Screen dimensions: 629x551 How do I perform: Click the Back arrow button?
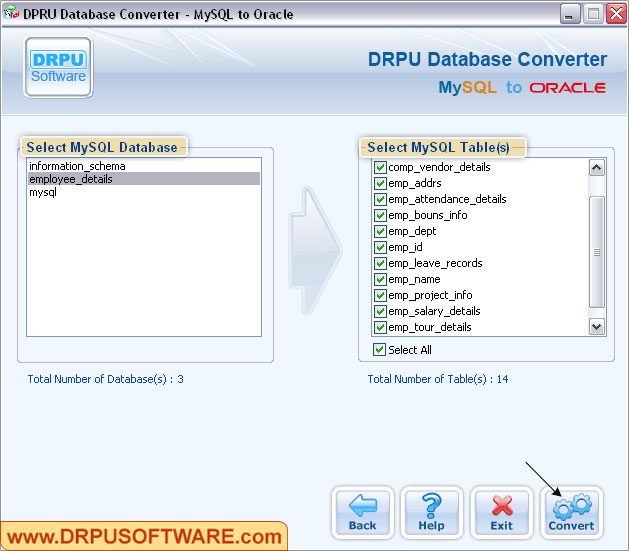tap(363, 513)
